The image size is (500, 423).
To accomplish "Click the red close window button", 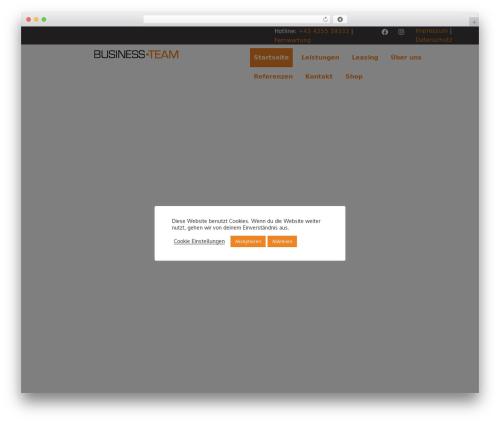I will (29, 19).
